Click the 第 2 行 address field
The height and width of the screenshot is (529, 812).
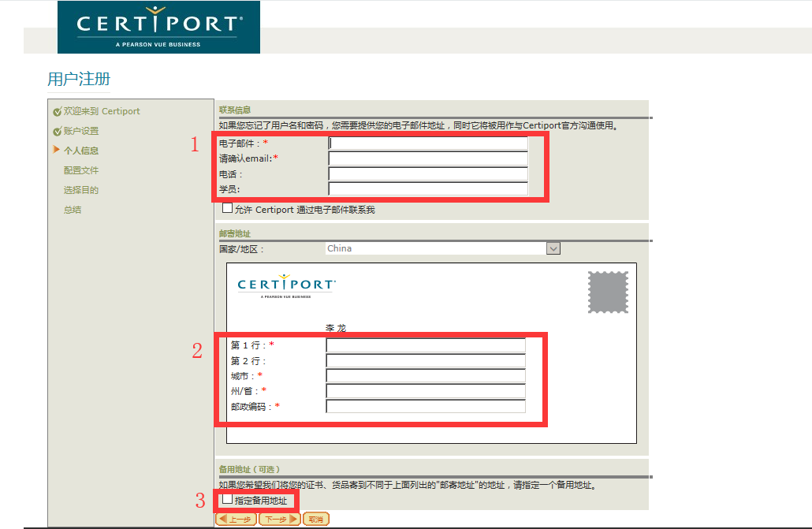pos(426,360)
